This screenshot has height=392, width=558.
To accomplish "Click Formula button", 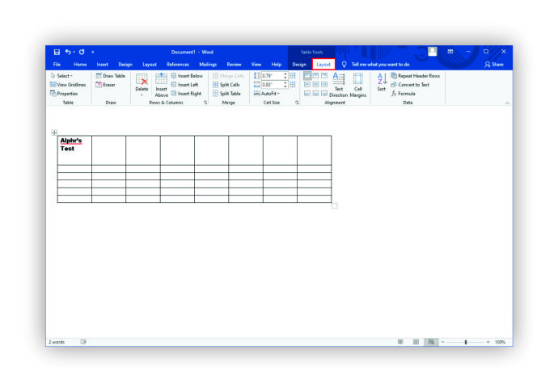I will click(x=404, y=94).
